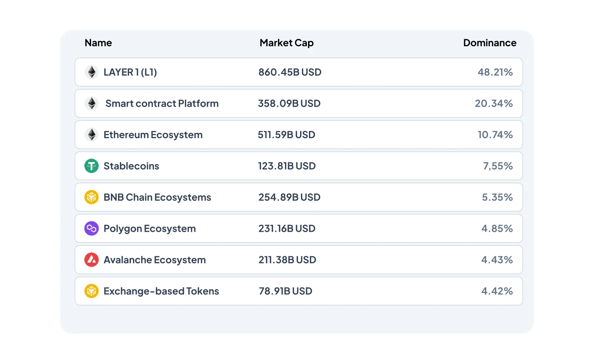The height and width of the screenshot is (364, 593).
Task: Click the Ethereum icon beside Smart contract Platform
Action: tap(92, 103)
